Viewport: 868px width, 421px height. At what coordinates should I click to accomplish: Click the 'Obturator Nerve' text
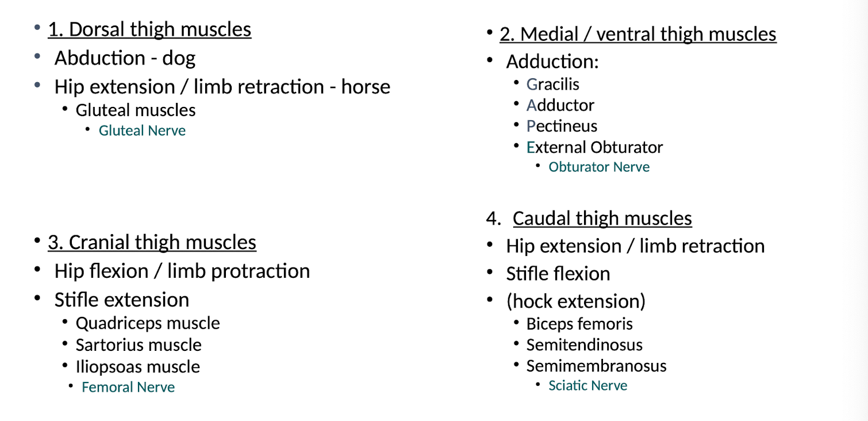(599, 167)
